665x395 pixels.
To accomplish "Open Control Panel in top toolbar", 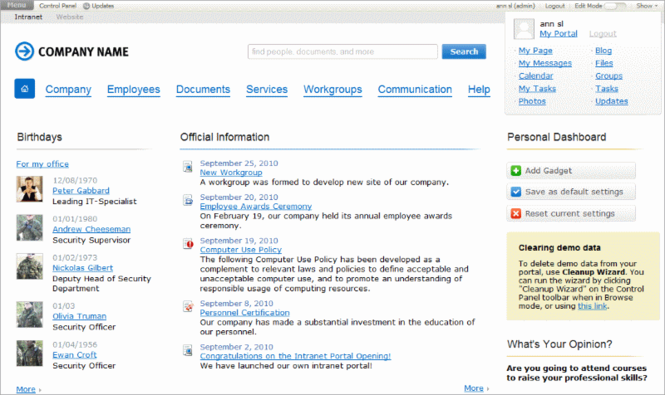I will [58, 6].
